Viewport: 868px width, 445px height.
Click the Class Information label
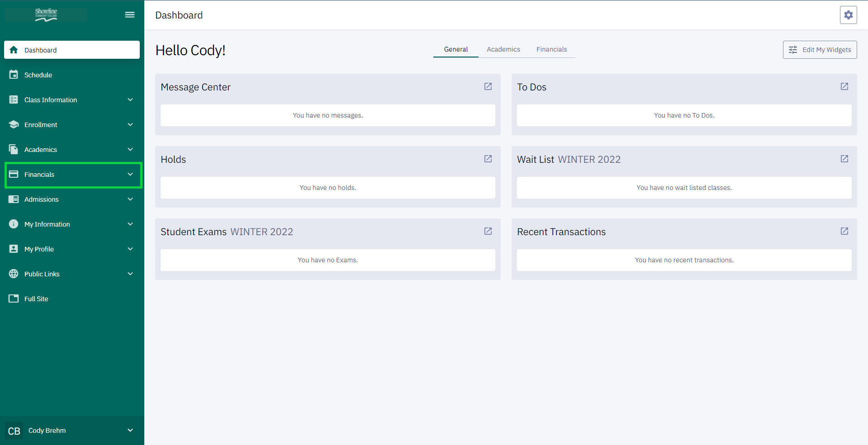click(51, 100)
